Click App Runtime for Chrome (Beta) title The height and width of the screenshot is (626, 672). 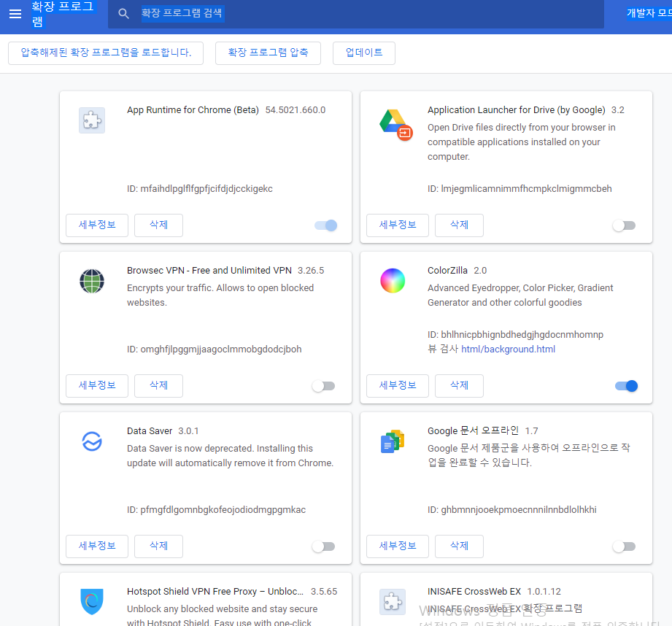(x=193, y=110)
